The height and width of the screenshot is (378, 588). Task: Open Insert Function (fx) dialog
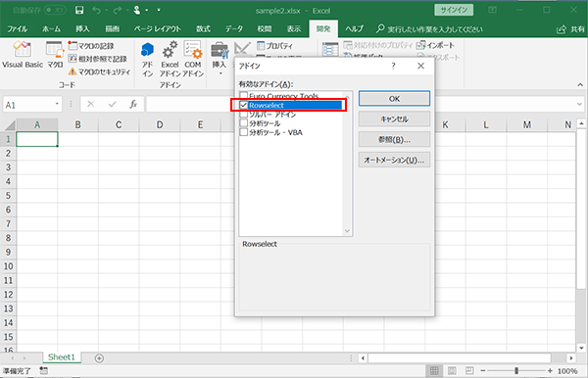click(x=133, y=104)
